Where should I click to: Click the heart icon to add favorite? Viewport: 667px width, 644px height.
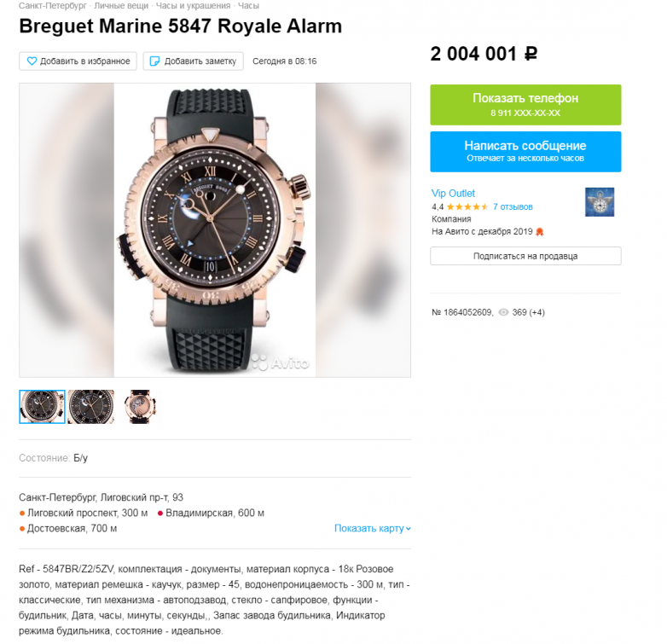pyautogui.click(x=32, y=61)
